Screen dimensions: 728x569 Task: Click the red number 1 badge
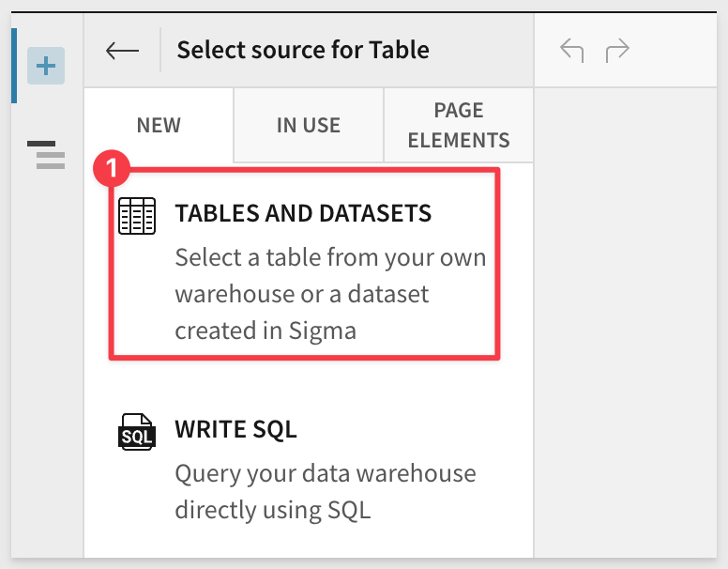coord(112,168)
